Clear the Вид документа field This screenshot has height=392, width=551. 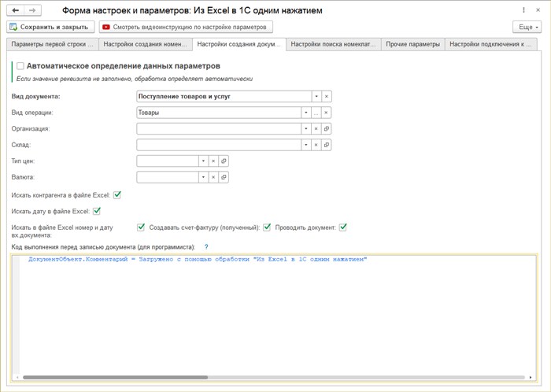327,96
